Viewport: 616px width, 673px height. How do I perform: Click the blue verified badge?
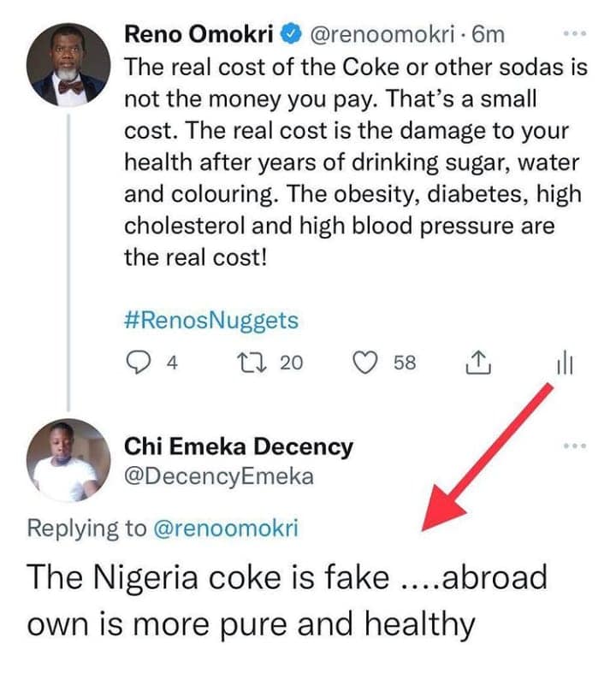[292, 35]
